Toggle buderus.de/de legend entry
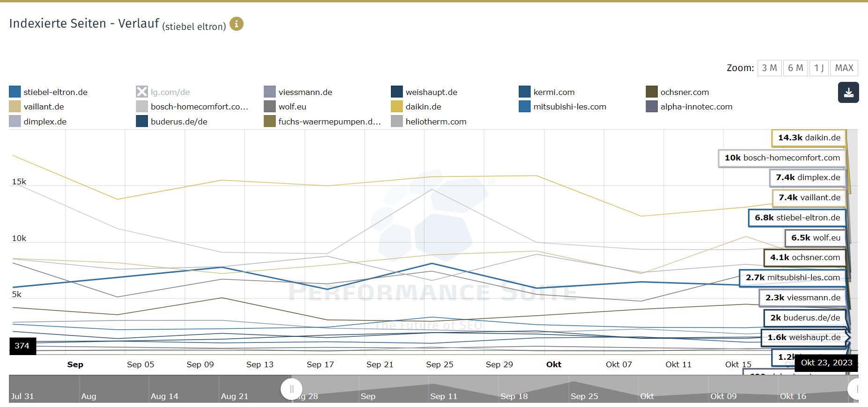 [172, 121]
